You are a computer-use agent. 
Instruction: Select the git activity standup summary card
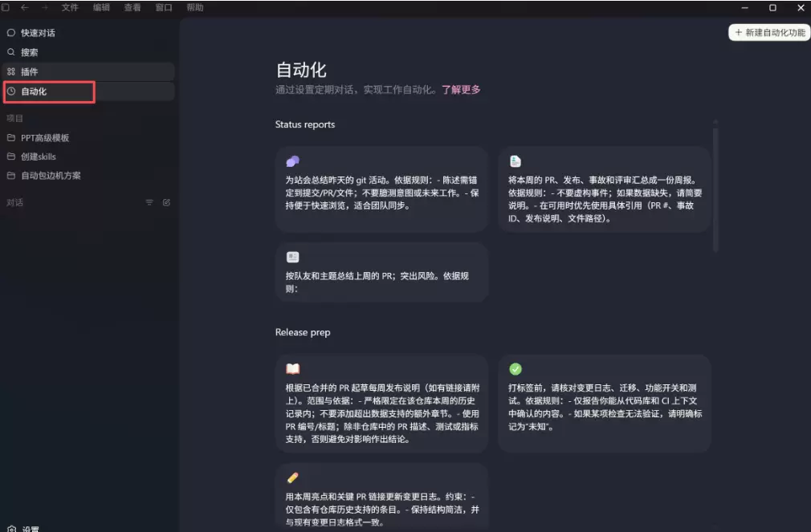tap(381, 189)
